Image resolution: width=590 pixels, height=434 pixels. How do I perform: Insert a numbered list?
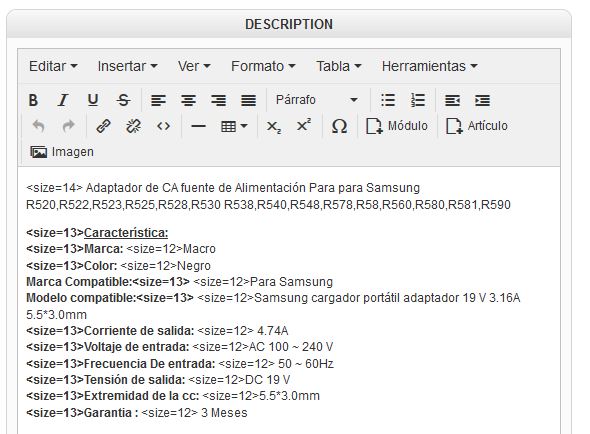tap(418, 100)
